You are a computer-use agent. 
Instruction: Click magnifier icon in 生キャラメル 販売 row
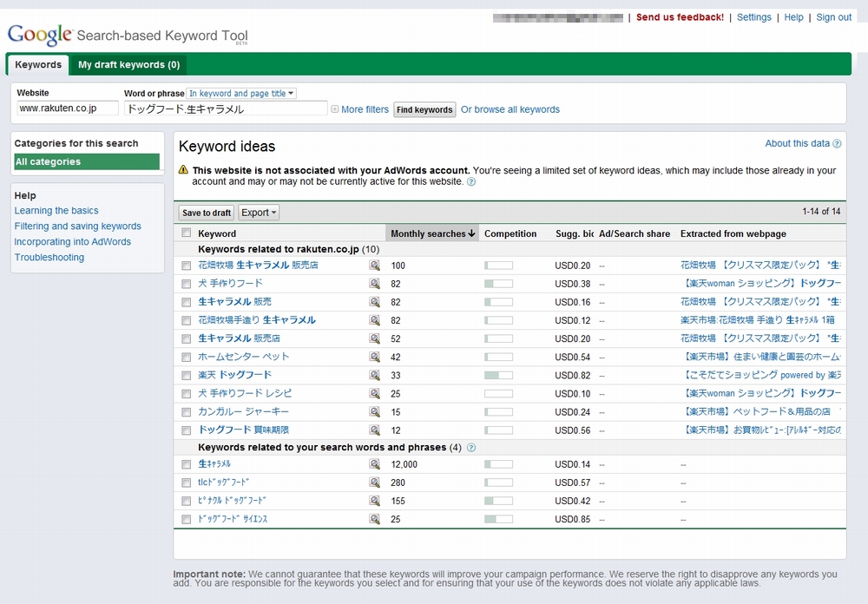click(x=375, y=302)
